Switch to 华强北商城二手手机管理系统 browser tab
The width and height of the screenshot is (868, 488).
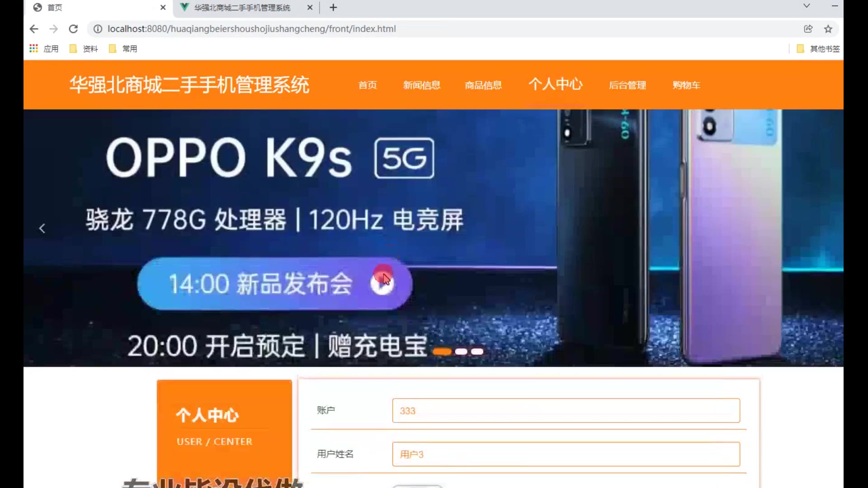click(x=242, y=8)
